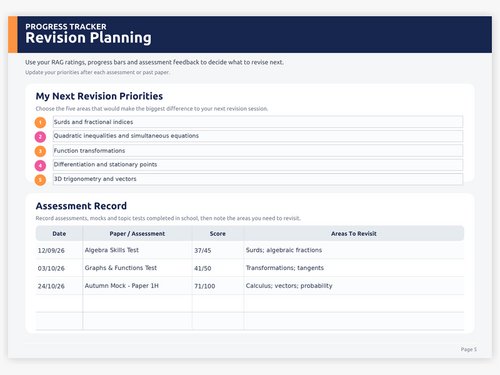
Task: Select the date cell '12/09/26'
Action: pyautogui.click(x=59, y=250)
